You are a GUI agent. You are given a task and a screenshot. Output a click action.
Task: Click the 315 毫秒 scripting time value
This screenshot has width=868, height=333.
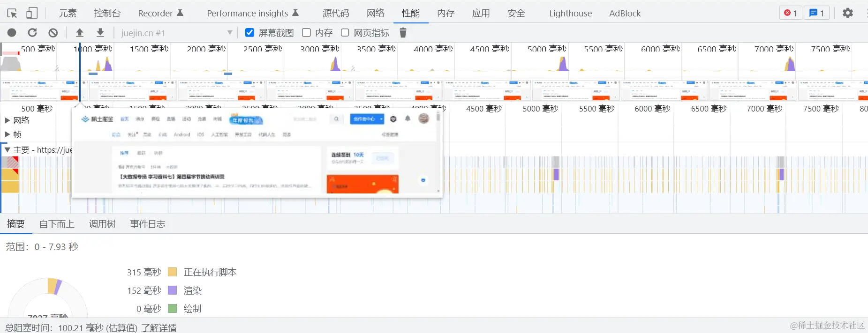[x=144, y=272]
